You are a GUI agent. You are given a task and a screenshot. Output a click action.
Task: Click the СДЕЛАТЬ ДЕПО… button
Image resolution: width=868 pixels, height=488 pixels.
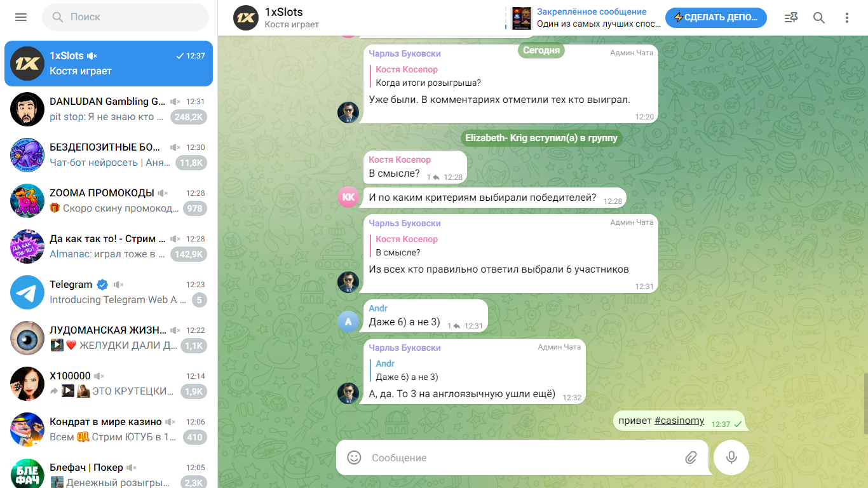click(716, 18)
